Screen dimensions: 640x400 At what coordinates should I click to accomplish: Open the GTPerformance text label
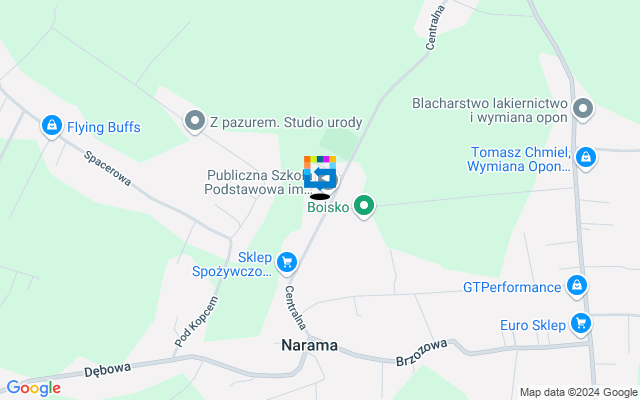[x=512, y=287]
